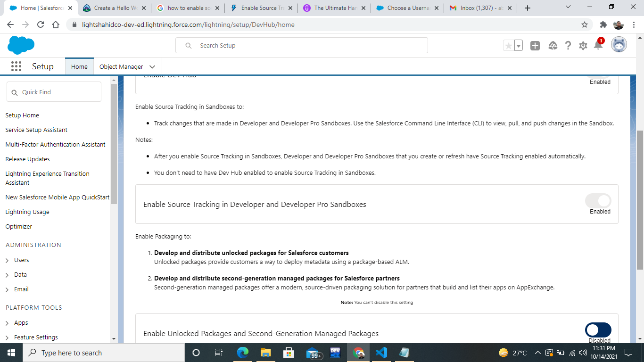Open File Explorer from the taskbar
The width and height of the screenshot is (644, 362).
tap(265, 353)
